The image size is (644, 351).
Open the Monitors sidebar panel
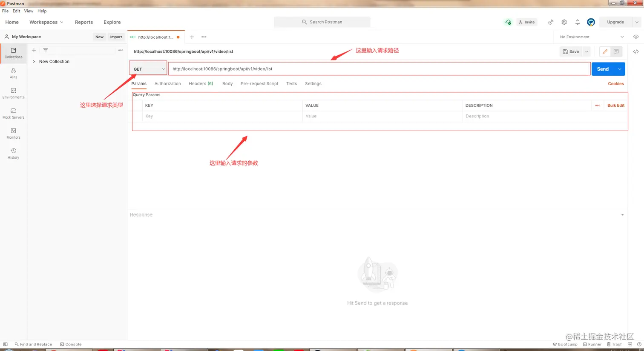(13, 133)
